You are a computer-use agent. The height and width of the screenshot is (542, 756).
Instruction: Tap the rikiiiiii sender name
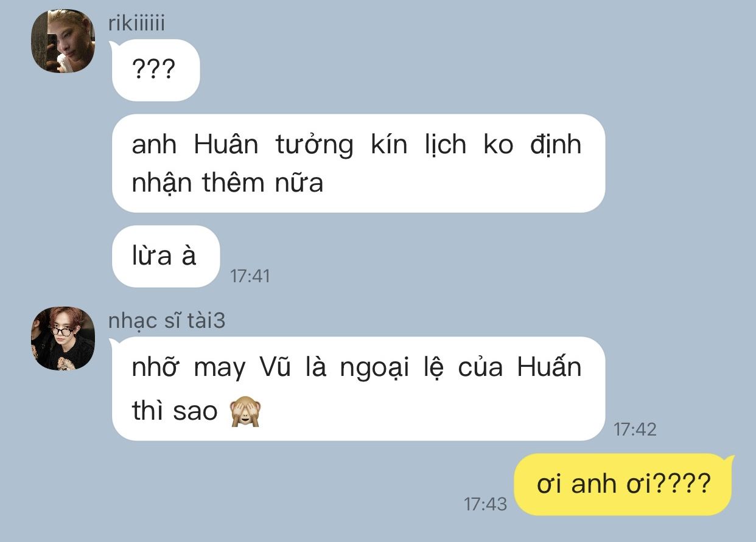click(136, 23)
